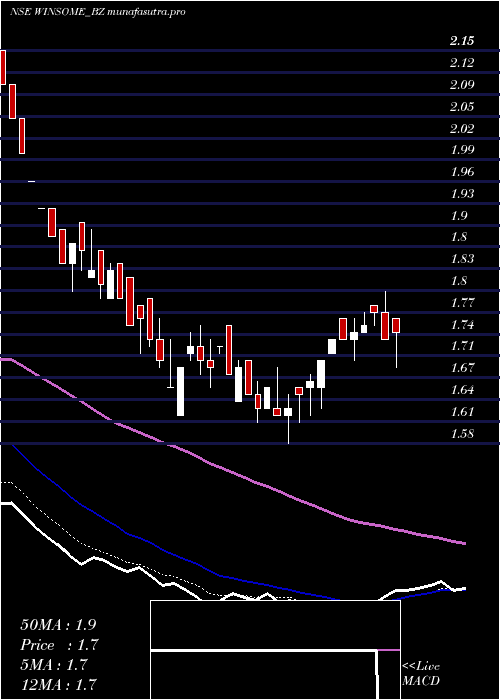500x700 pixels.
Task: Select the 2.15 price axis label
Action: [462, 42]
